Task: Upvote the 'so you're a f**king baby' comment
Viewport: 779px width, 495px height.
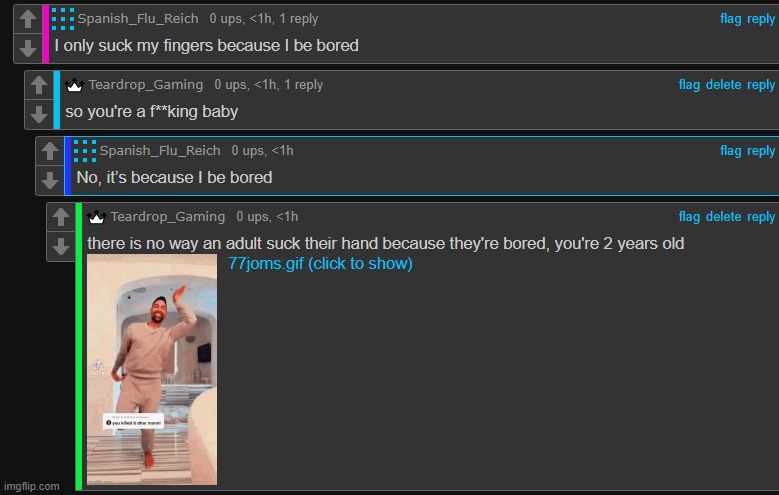Action: 39,85
